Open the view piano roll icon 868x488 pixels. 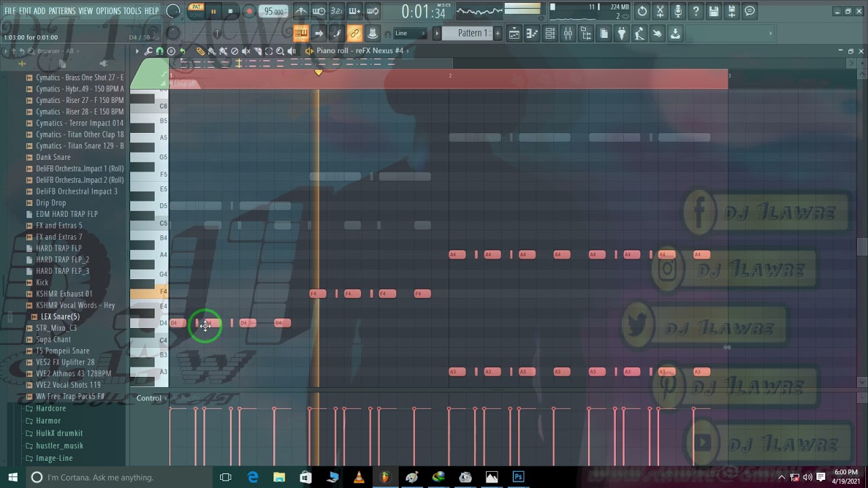point(532,33)
